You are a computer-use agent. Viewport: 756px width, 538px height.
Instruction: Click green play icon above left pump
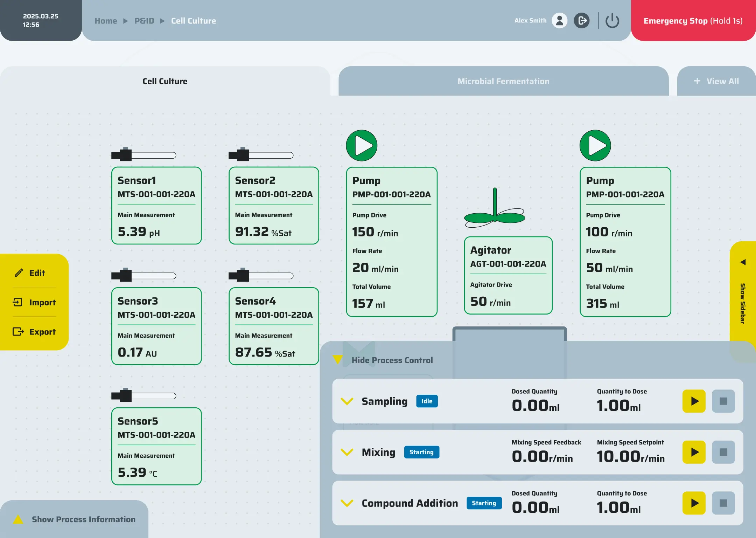click(x=362, y=146)
